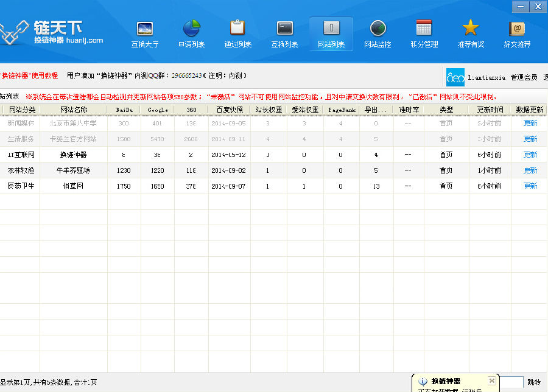This screenshot has height=392, width=548.
Task: Click the QQ group number 296665243
Action: point(186,75)
